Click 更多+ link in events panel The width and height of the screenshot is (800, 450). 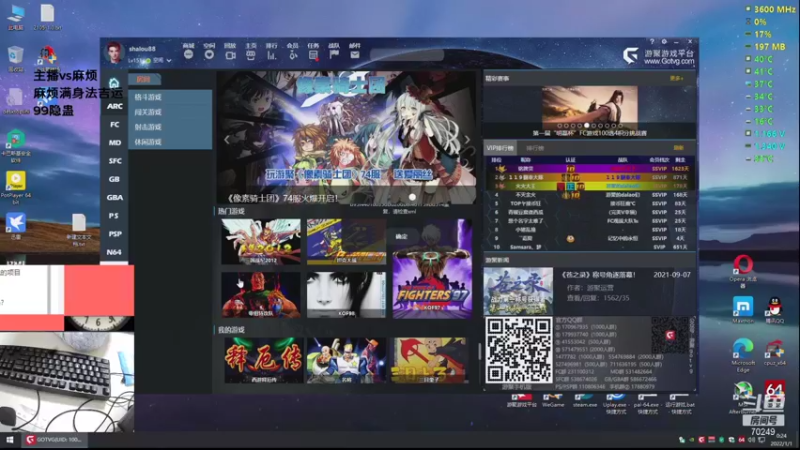(677, 79)
